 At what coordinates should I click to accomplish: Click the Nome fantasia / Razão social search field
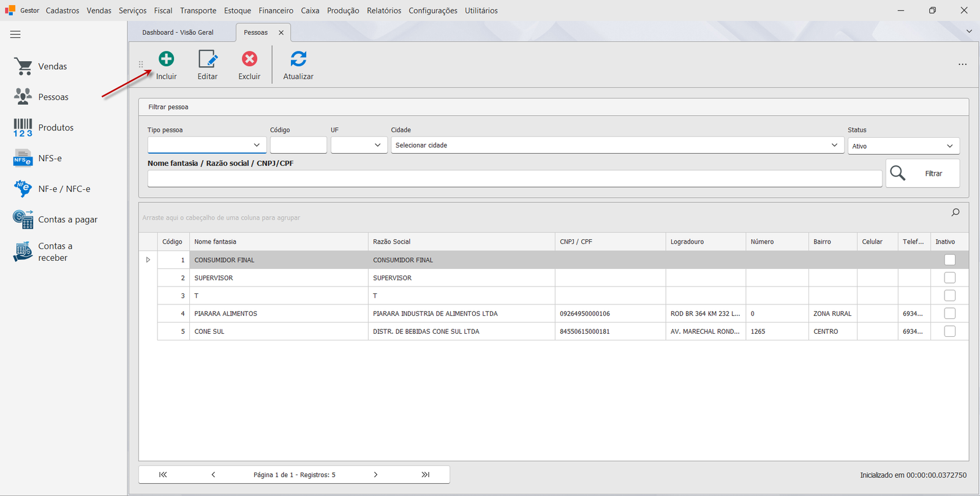coord(514,179)
